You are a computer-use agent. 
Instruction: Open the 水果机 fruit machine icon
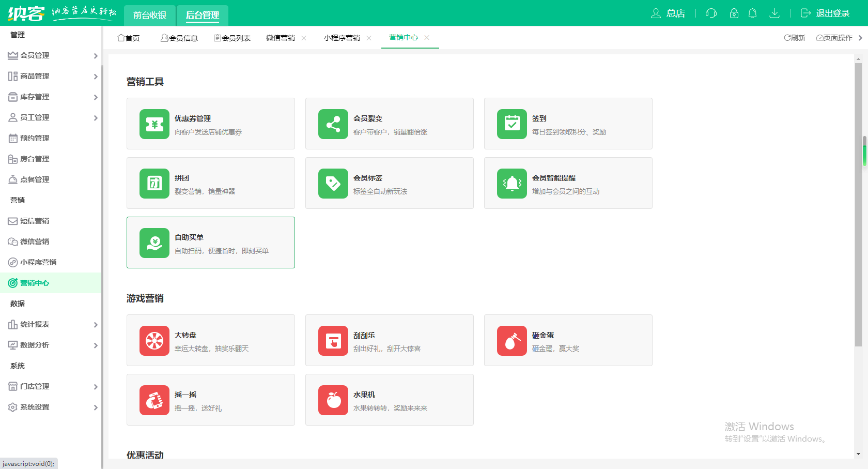click(x=333, y=400)
